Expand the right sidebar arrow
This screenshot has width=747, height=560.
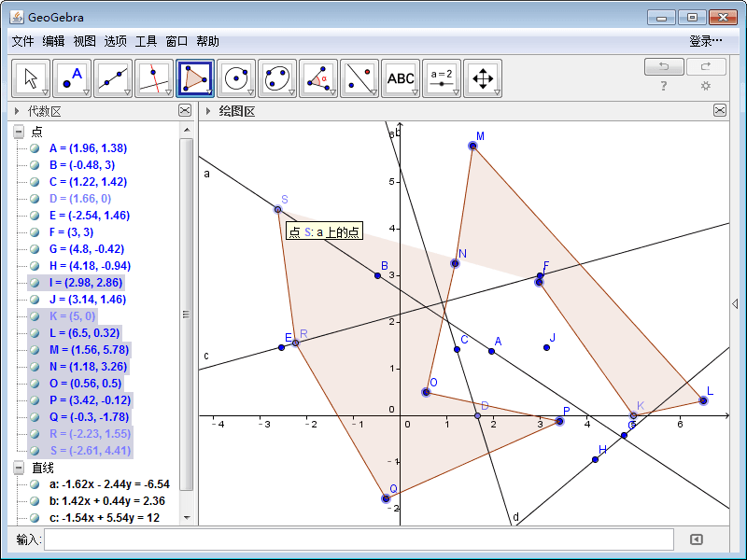[x=735, y=304]
